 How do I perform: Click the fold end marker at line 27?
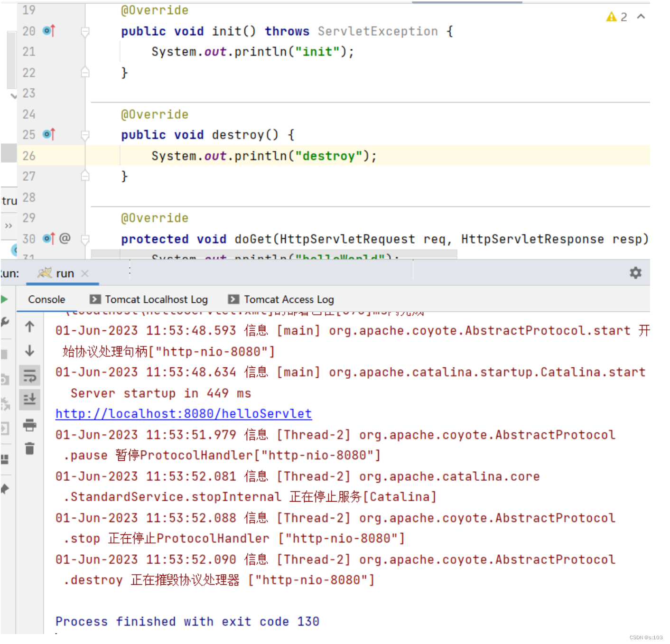pos(85,176)
